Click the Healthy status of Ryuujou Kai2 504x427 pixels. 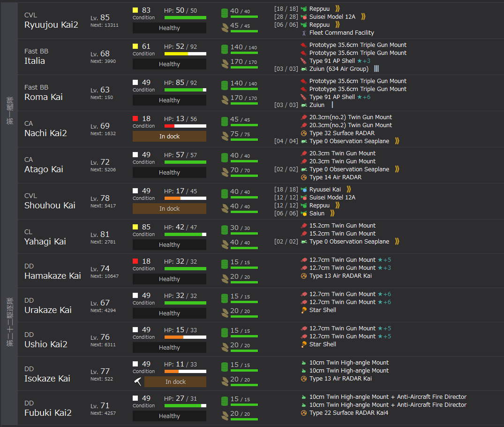[x=169, y=28]
